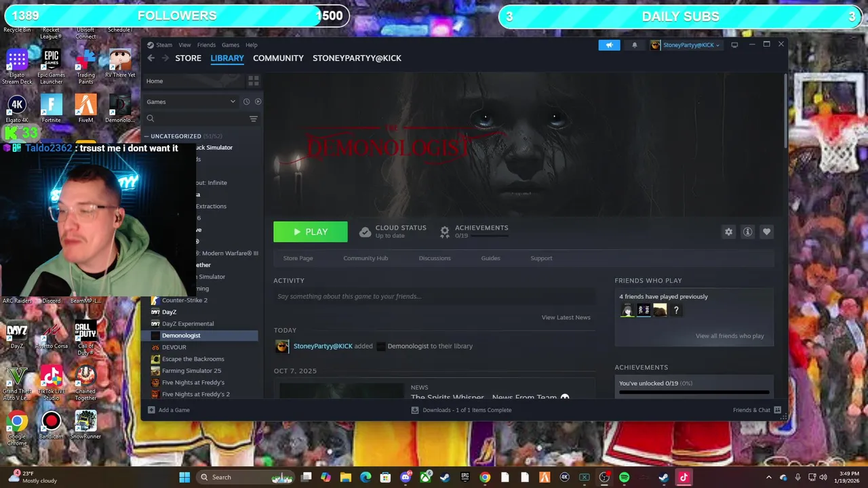Open Friends & Chat panel
868x488 pixels.
[x=757, y=410]
